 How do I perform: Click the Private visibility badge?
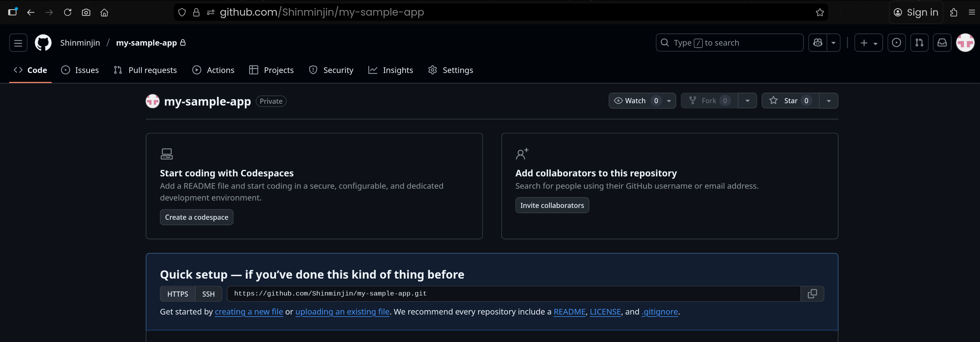point(271,101)
